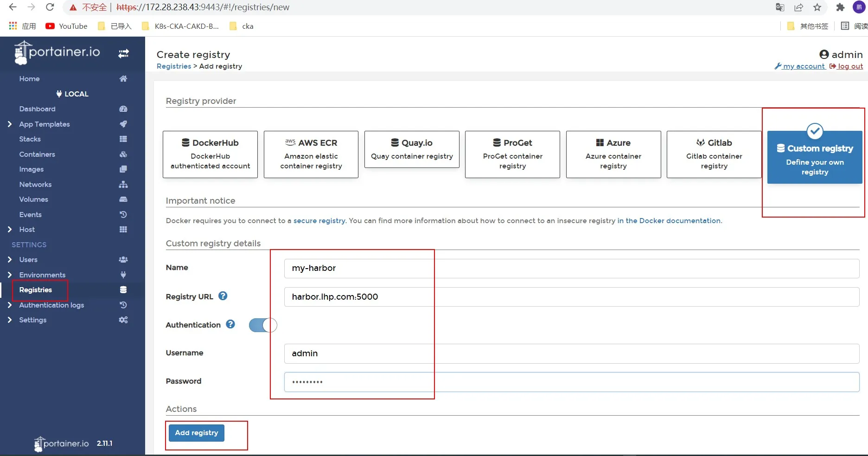Click the Networks sitemap icon
Screen dimensions: 868x456
click(x=123, y=184)
